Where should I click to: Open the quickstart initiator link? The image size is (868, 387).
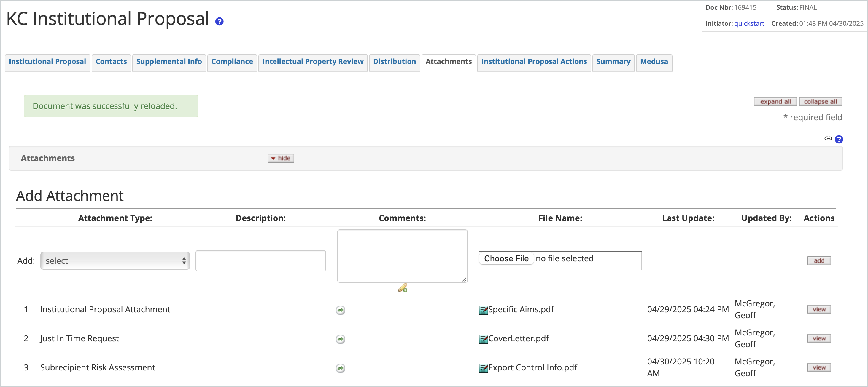pyautogui.click(x=749, y=23)
